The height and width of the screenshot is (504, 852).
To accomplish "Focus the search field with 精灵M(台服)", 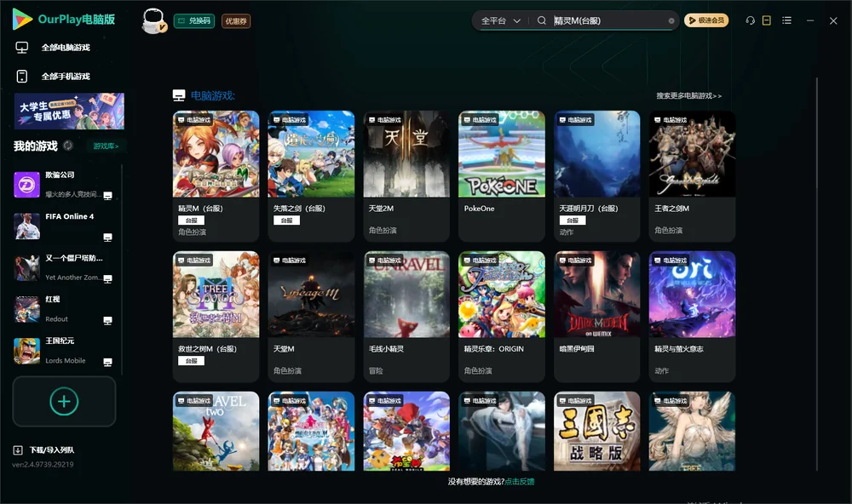I will click(x=608, y=20).
